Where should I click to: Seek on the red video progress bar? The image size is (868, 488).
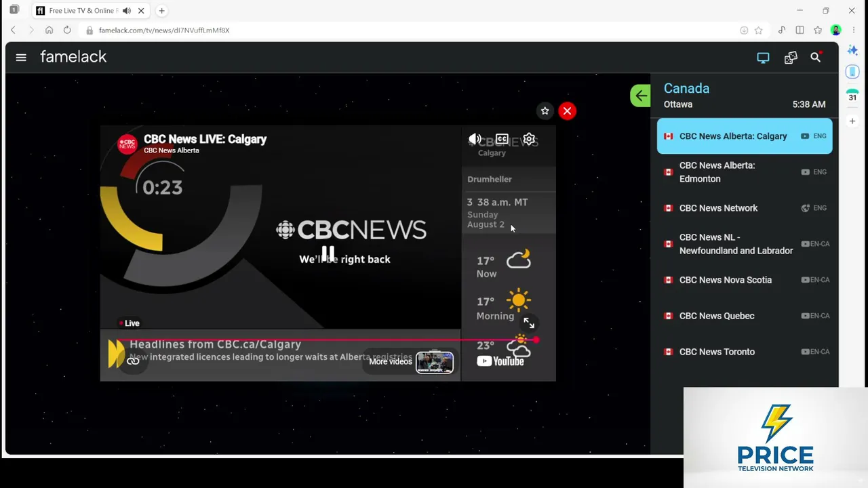coord(328,340)
